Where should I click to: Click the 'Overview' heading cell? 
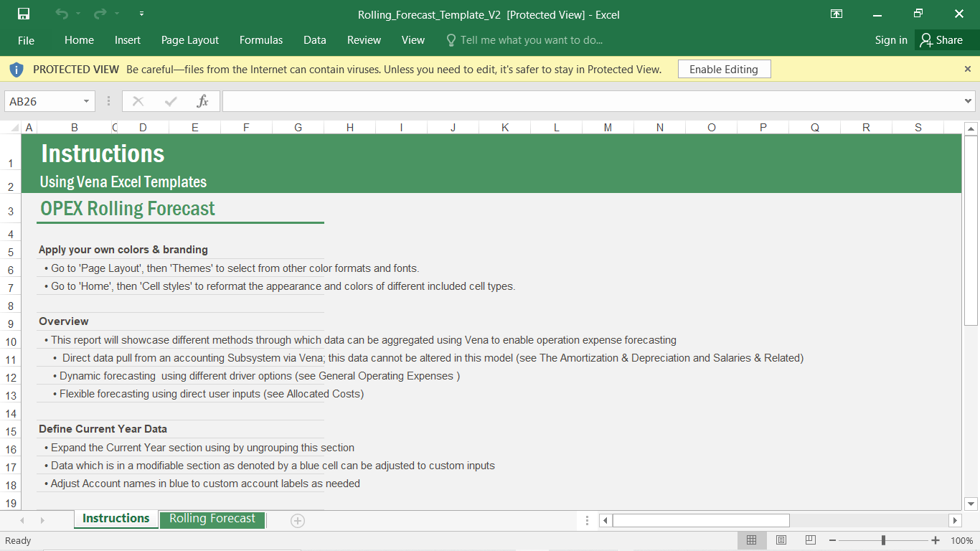(x=64, y=321)
